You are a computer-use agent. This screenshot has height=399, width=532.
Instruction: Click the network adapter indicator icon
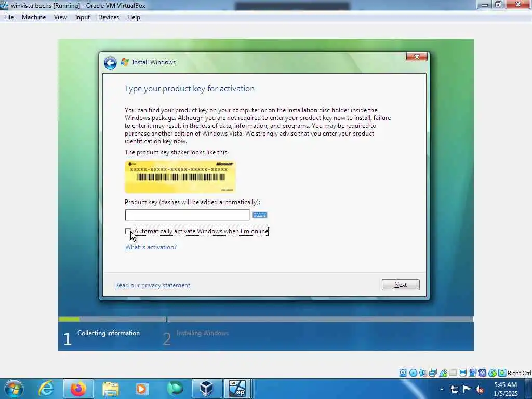click(433, 373)
